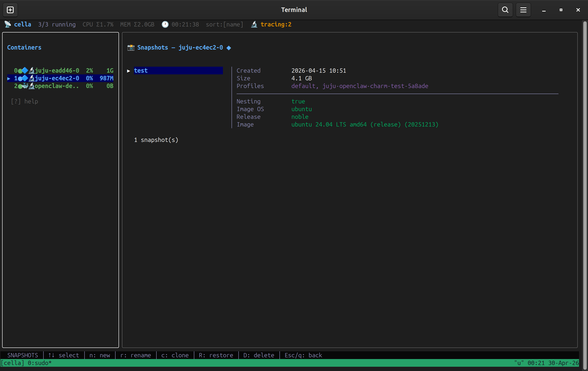588x371 pixels.
Task: Click the Terminal window title
Action: click(x=294, y=10)
